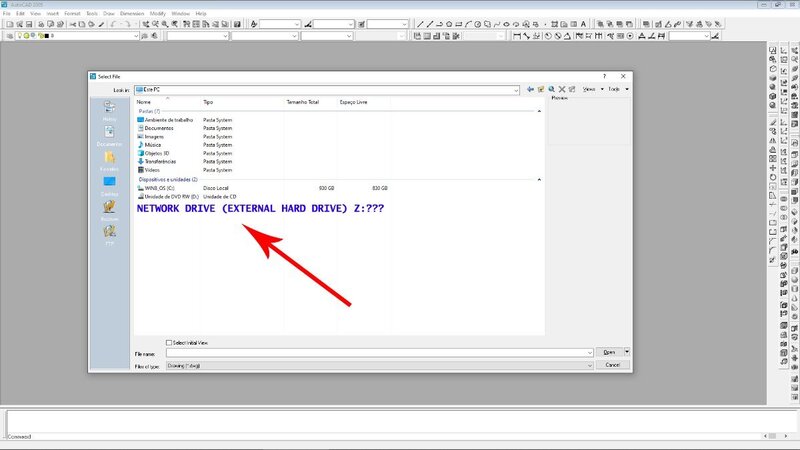Screen dimensions: 800x450
Task: Sort the list by the Nome column header
Action: pyautogui.click(x=144, y=102)
